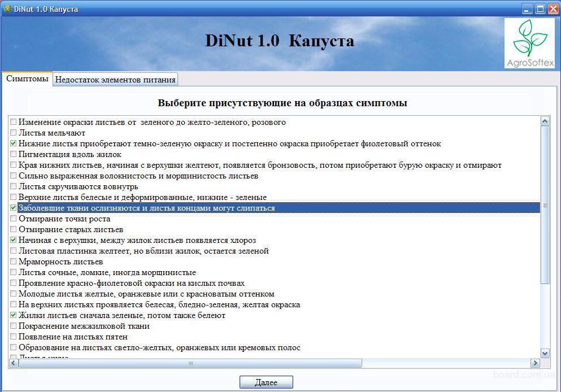Click the DiNut app icon in title bar
Screen dimensions: 561x392
[7, 8]
